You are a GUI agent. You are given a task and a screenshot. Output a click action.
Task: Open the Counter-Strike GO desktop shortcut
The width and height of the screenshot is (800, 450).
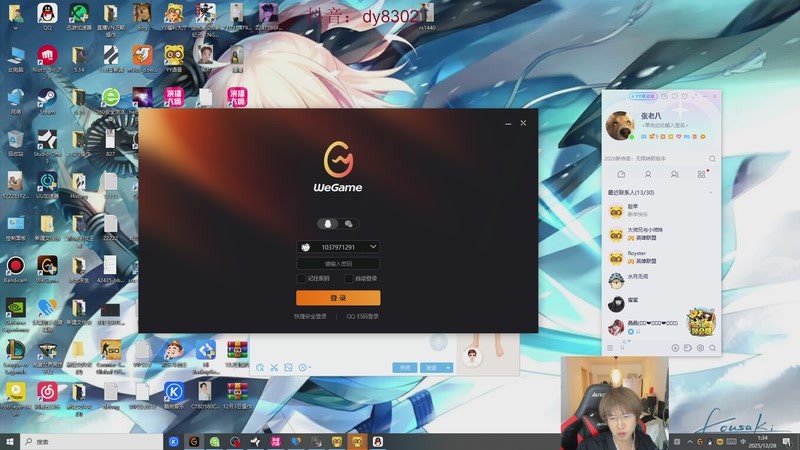pyautogui.click(x=111, y=356)
